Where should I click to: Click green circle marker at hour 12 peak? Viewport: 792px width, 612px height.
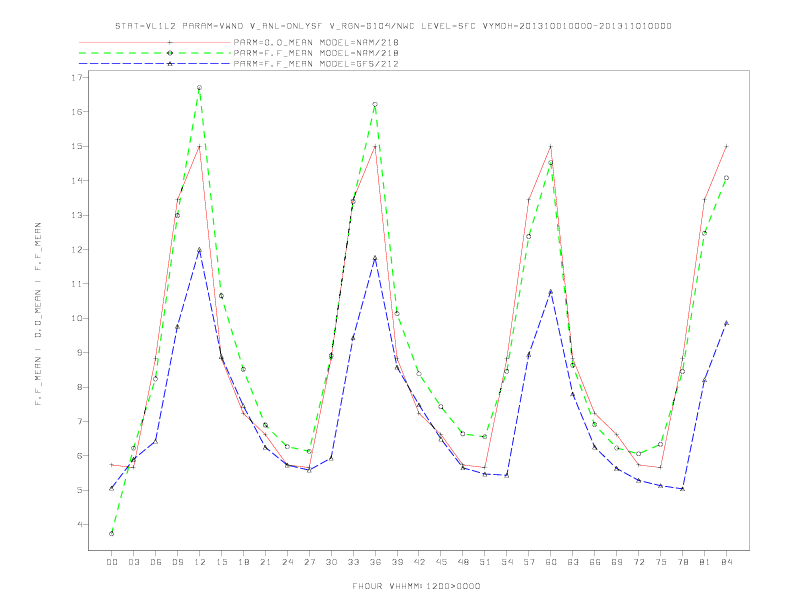pos(200,88)
